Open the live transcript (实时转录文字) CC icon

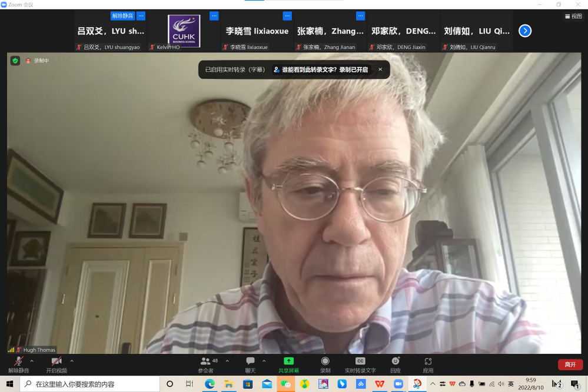point(360,361)
